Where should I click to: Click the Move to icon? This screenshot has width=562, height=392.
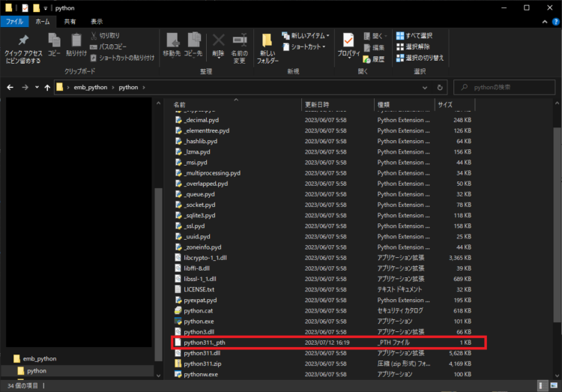click(x=172, y=40)
